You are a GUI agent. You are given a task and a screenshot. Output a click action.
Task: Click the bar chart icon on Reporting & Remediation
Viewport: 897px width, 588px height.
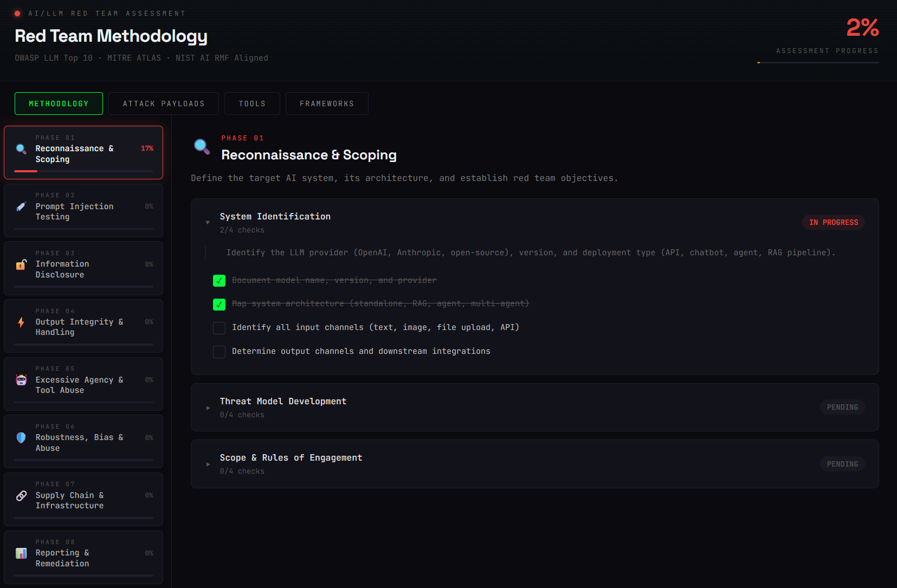pyautogui.click(x=21, y=553)
